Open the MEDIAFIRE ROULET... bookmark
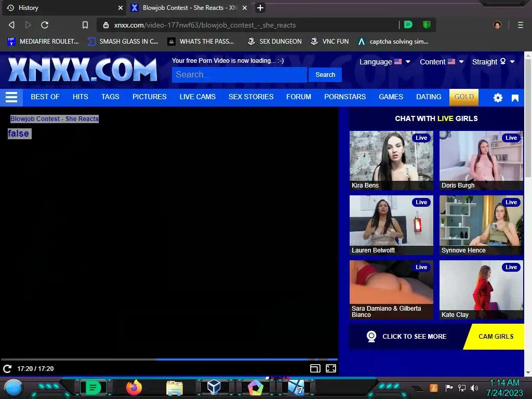532x399 pixels. pos(43,42)
